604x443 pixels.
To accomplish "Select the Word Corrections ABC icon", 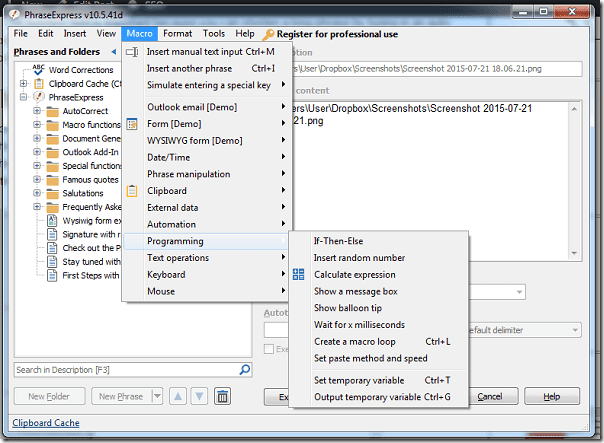I will tap(39, 70).
